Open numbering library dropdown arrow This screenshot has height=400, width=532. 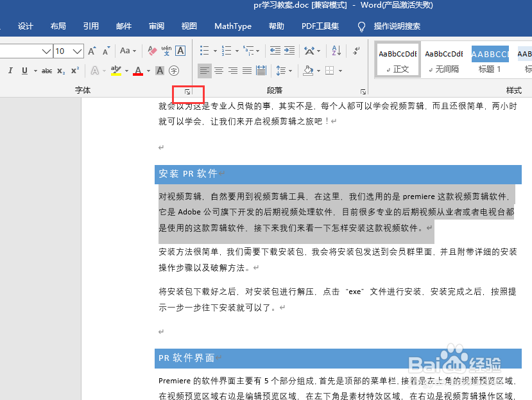point(237,51)
